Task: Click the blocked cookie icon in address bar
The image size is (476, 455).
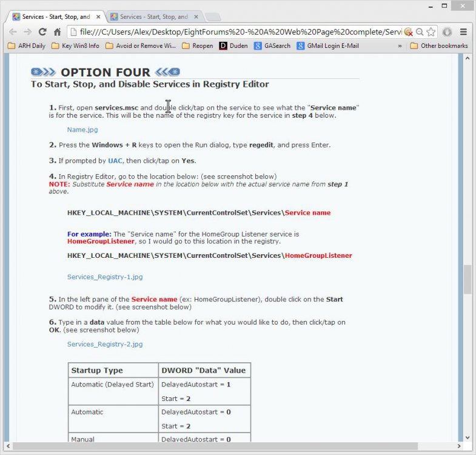Action: [x=408, y=32]
